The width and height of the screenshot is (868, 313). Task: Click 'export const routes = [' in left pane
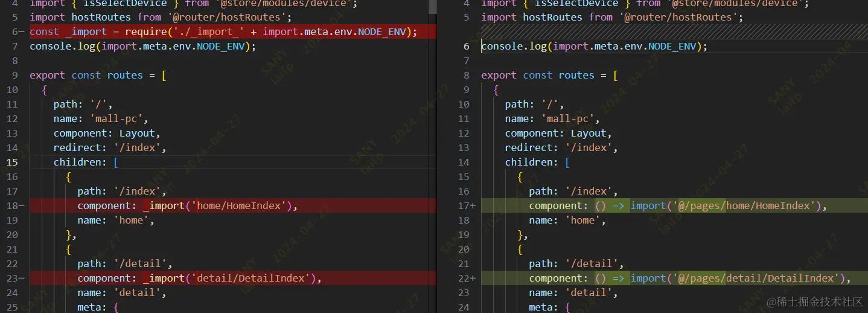pos(98,75)
